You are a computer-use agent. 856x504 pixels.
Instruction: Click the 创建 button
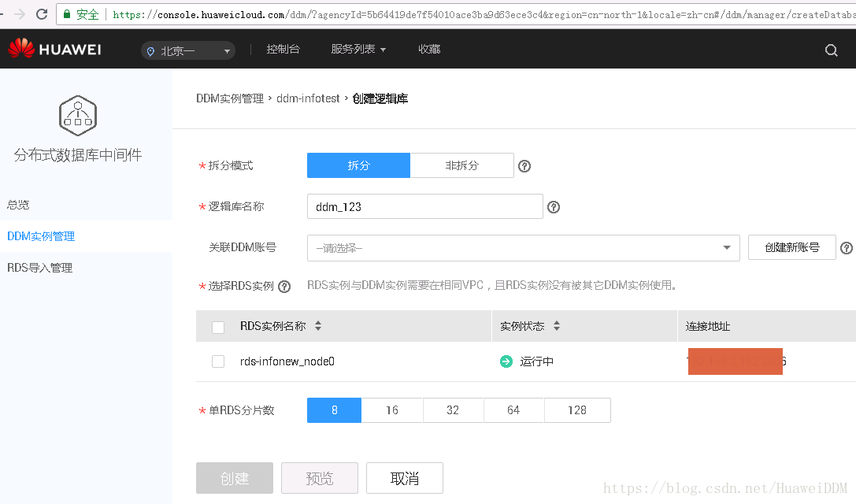pyautogui.click(x=235, y=478)
